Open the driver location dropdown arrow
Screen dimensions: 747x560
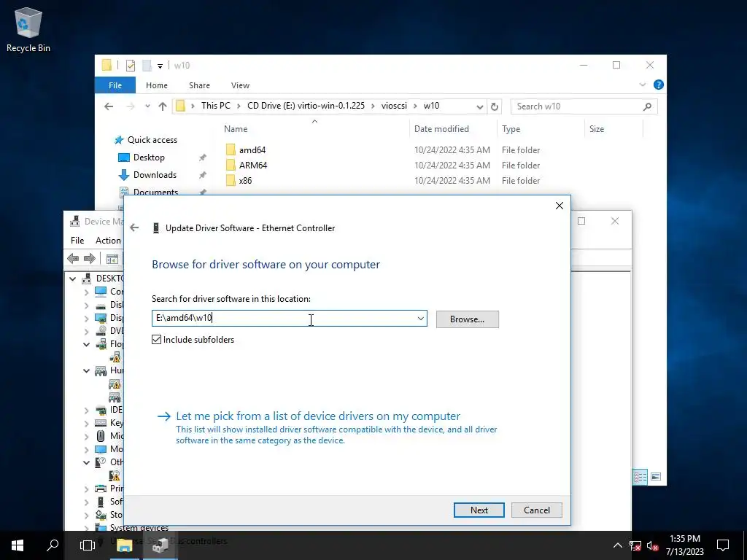(421, 319)
